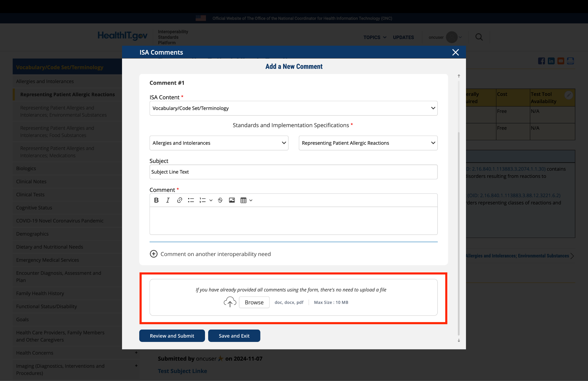Expand the numbered list style options

coord(211,200)
